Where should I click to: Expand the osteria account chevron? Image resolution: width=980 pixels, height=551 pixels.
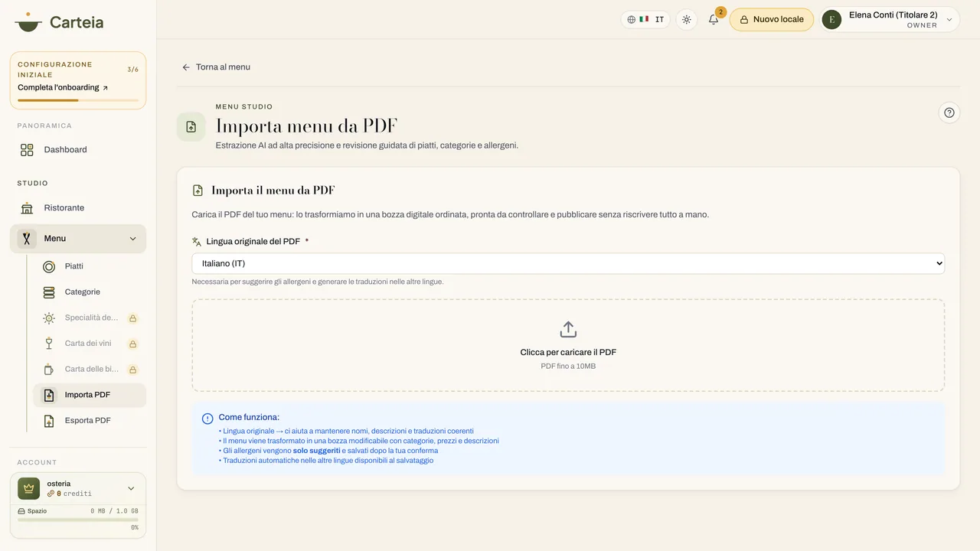[131, 488]
